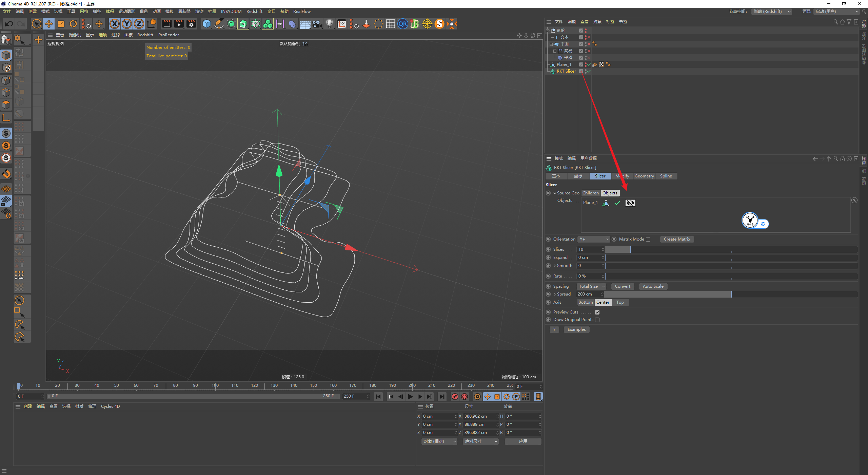Add a light with the bulb icon
The image size is (868, 475).
329,24
